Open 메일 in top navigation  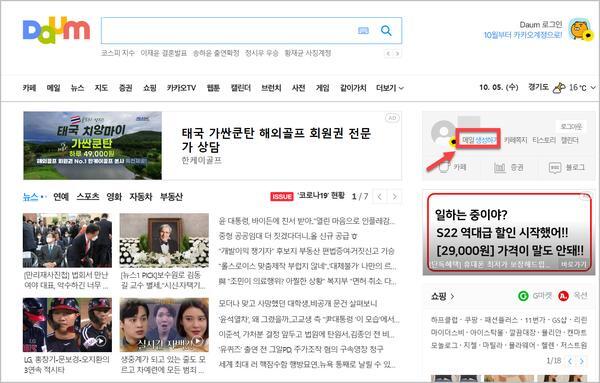point(53,88)
